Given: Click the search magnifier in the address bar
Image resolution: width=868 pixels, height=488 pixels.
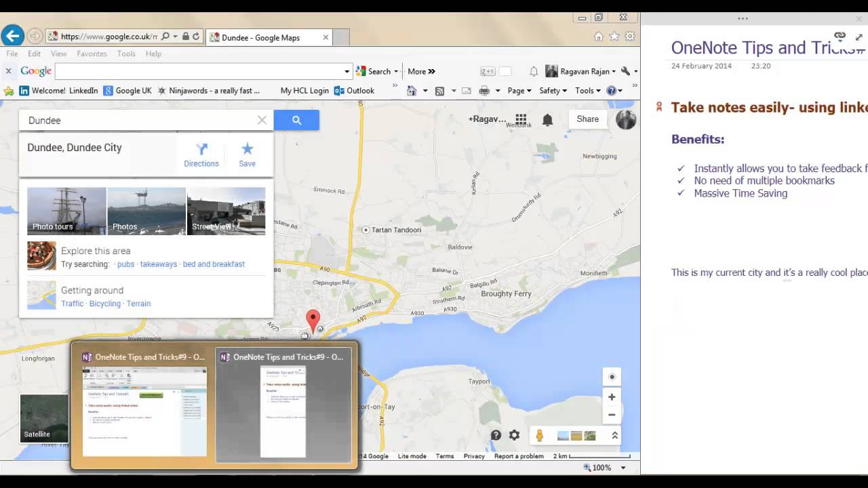Looking at the screenshot, I should (x=165, y=37).
